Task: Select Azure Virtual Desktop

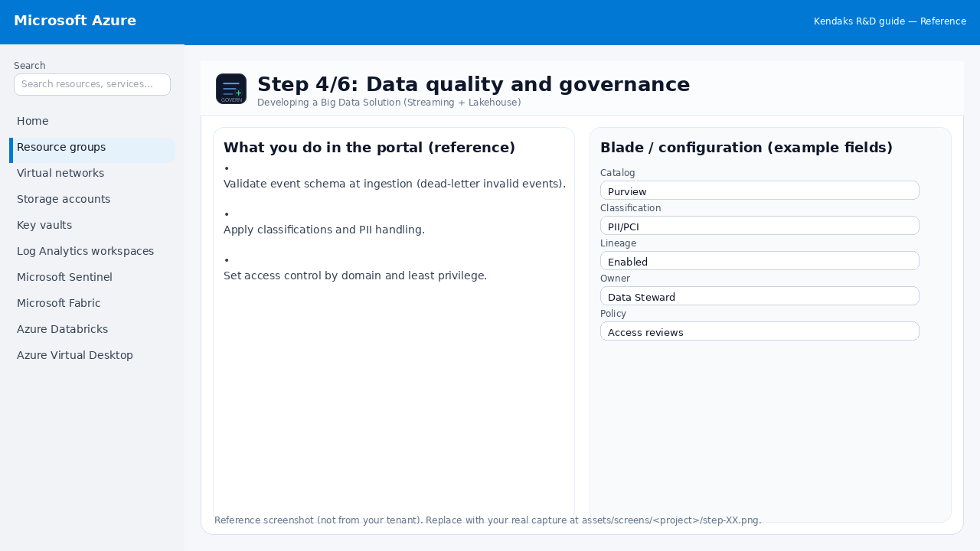Action: coord(92,355)
